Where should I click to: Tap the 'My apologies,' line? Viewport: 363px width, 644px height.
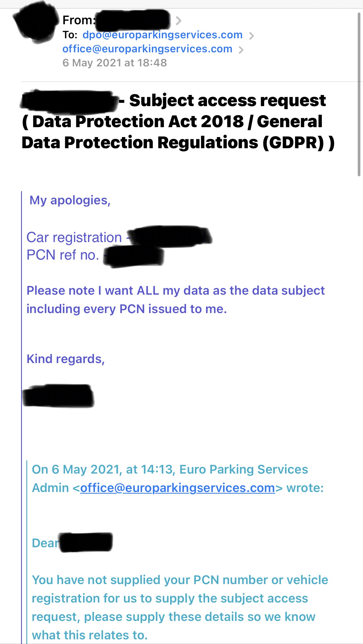70,201
